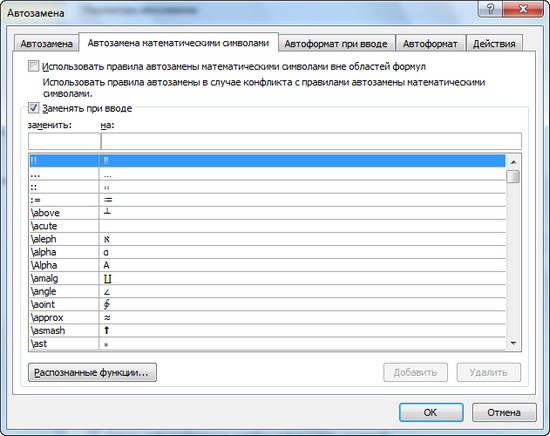Close the Автозамена dialog window
550x436 pixels.
(523, 9)
